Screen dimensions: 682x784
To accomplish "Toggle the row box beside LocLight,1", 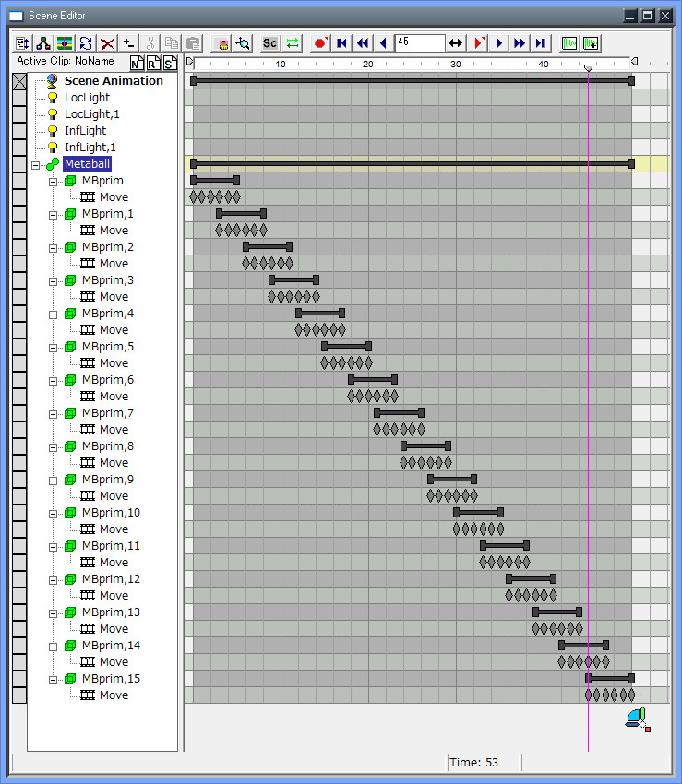I will pyautogui.click(x=19, y=114).
